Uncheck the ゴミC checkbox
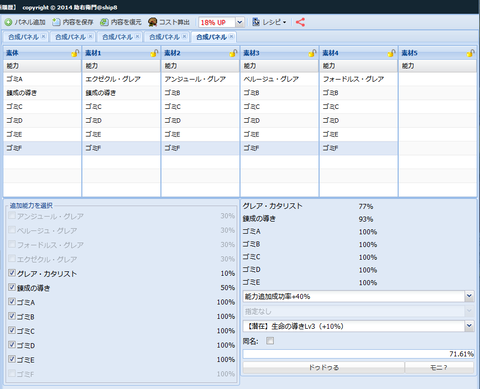Image resolution: width=480 pixels, height=389 pixels. (12, 330)
